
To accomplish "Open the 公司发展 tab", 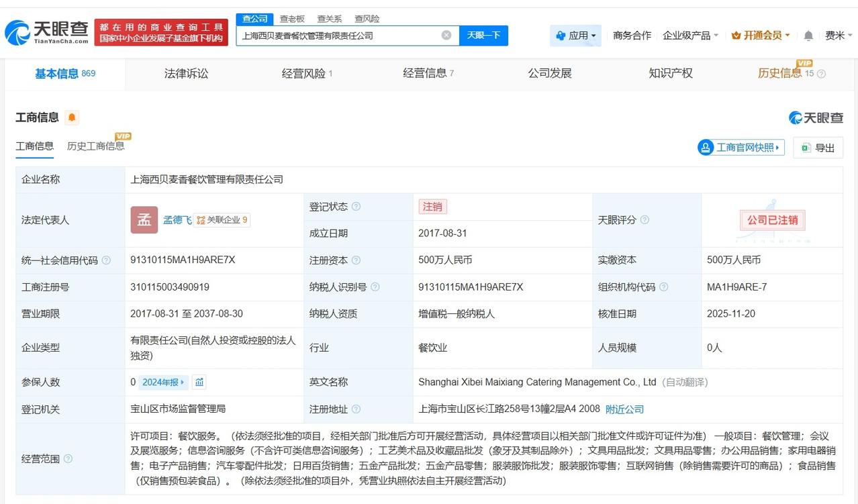I will pos(550,74).
